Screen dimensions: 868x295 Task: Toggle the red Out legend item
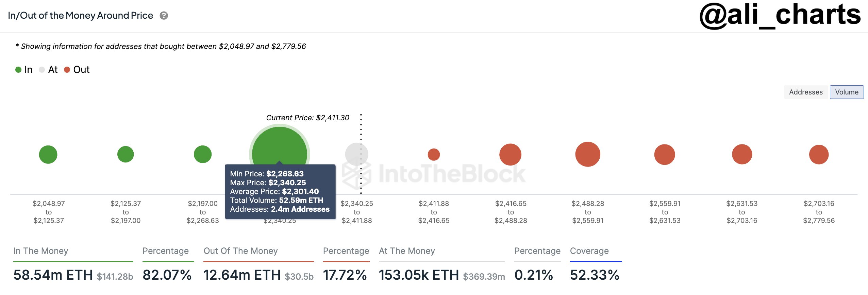point(77,70)
